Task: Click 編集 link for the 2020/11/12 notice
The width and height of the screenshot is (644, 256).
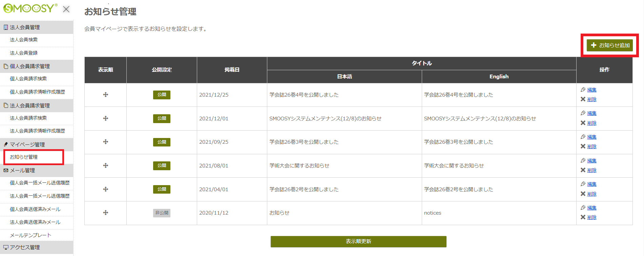Action: tap(592, 208)
